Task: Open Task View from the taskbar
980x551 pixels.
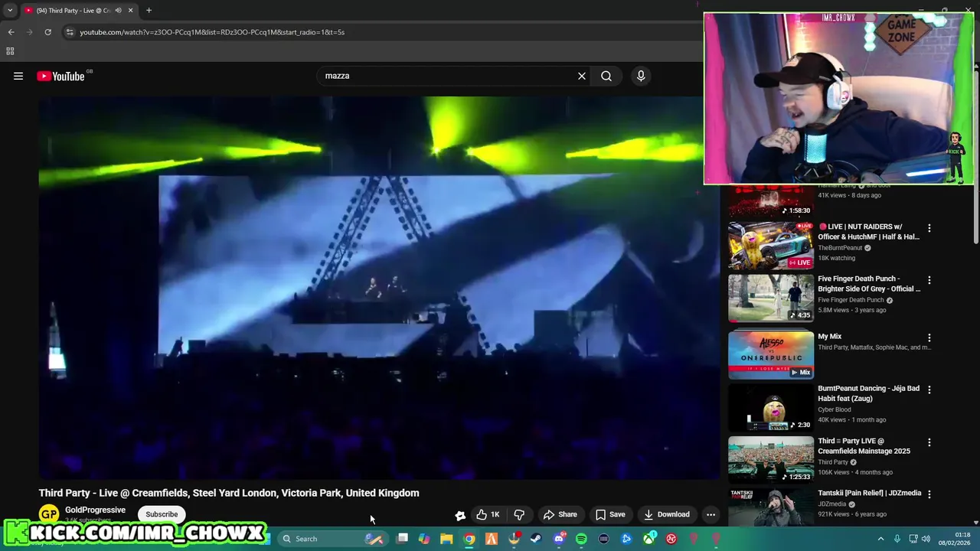Action: point(402,539)
